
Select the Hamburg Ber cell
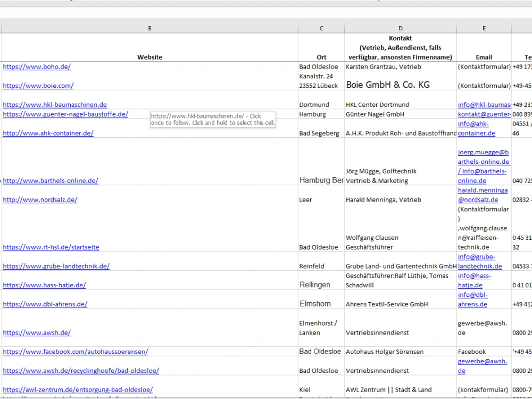click(x=321, y=162)
